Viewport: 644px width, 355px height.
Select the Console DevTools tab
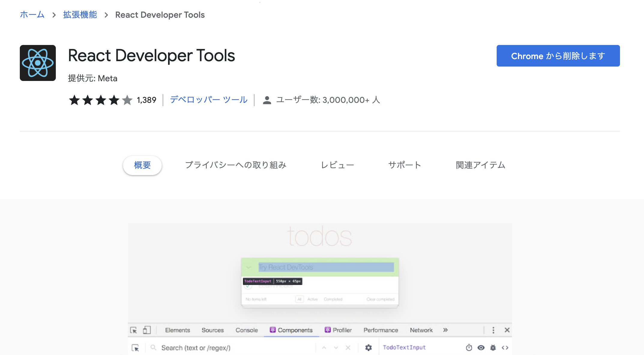pos(247,330)
